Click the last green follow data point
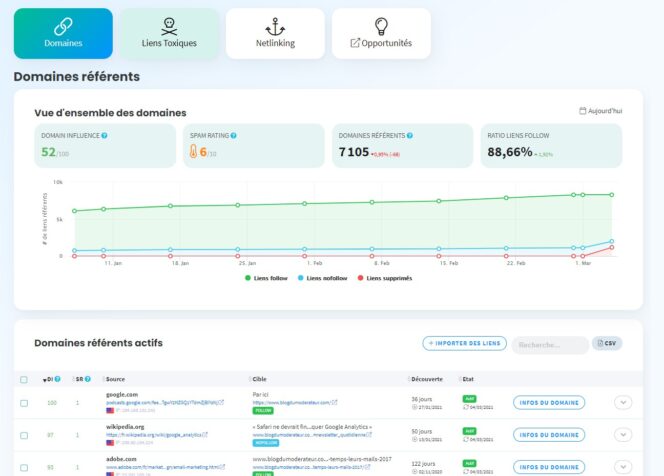Viewport: 664px width, 476px height. [611, 195]
